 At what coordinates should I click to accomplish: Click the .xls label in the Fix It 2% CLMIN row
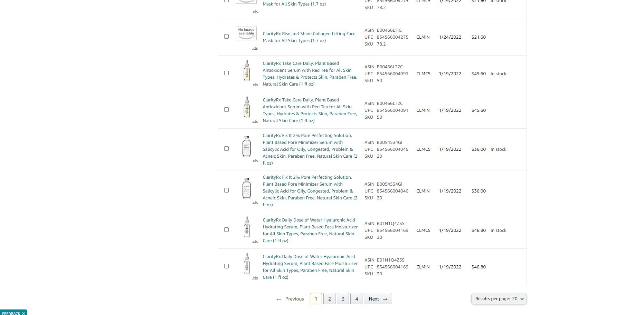255,203
